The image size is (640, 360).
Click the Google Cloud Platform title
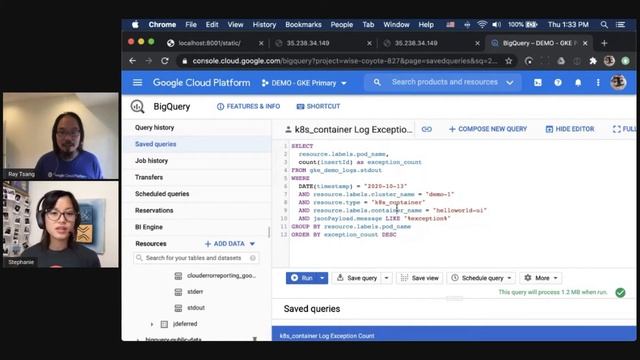point(201,82)
